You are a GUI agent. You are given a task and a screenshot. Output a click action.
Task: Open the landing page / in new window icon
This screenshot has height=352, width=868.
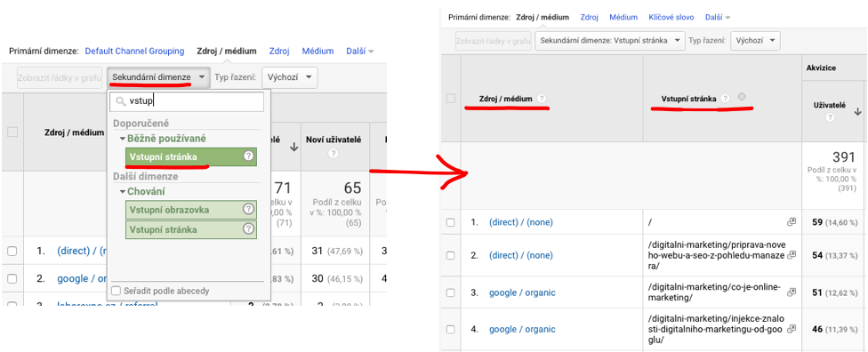tap(792, 221)
